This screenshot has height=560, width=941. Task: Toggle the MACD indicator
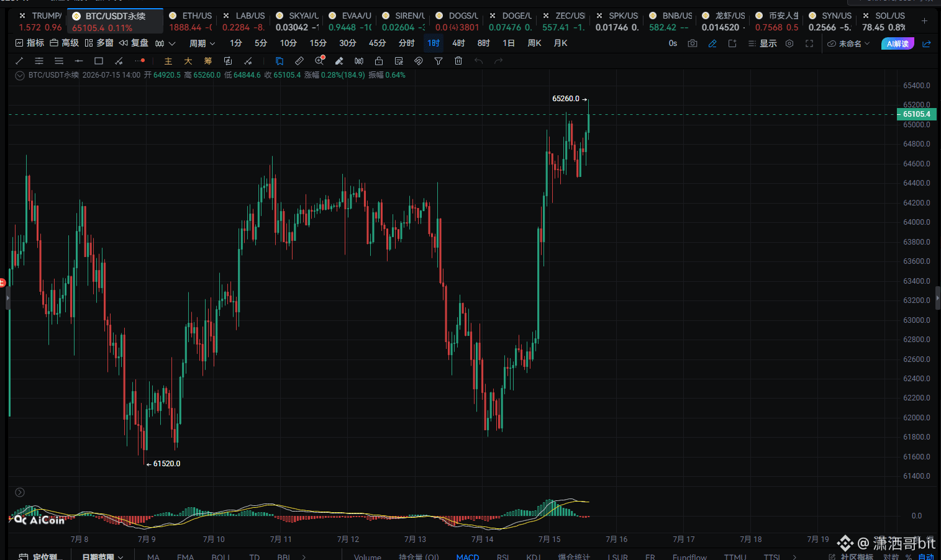[468, 556]
